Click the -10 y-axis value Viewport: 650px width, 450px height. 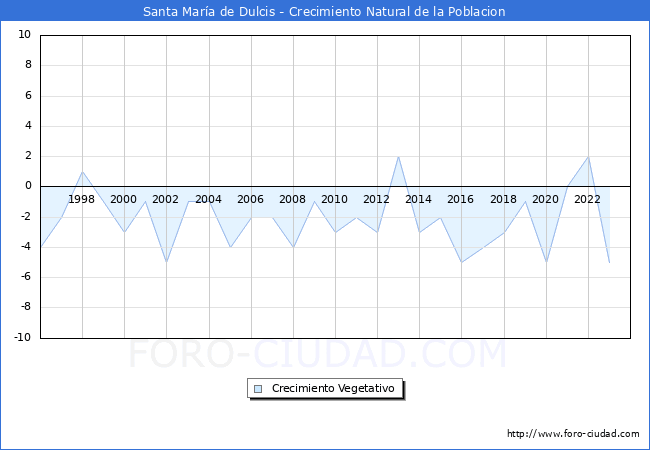point(23,337)
